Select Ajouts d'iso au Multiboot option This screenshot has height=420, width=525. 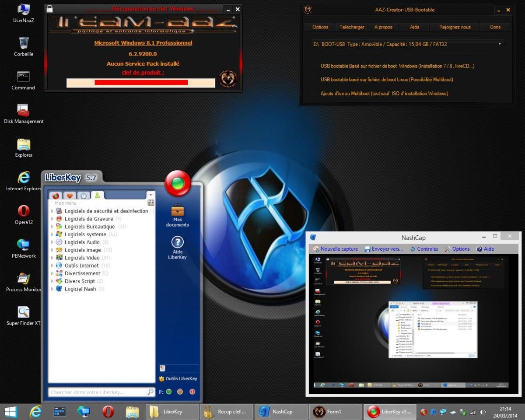(x=314, y=93)
